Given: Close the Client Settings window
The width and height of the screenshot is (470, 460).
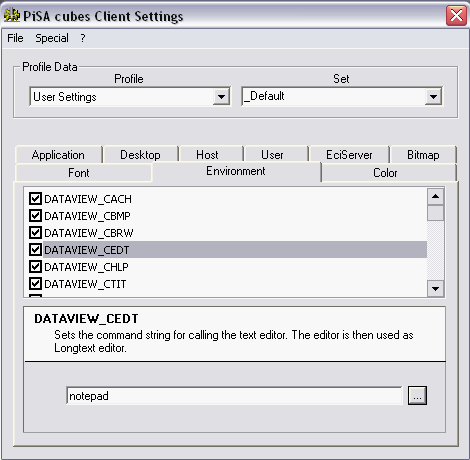Looking at the screenshot, I should pos(456,15).
